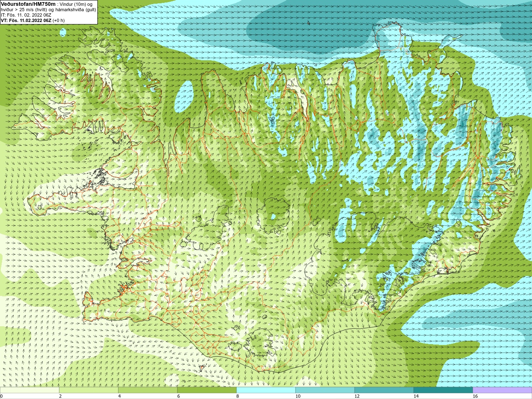Click the legend scale label "6"
The image size is (532, 399).
click(x=178, y=397)
